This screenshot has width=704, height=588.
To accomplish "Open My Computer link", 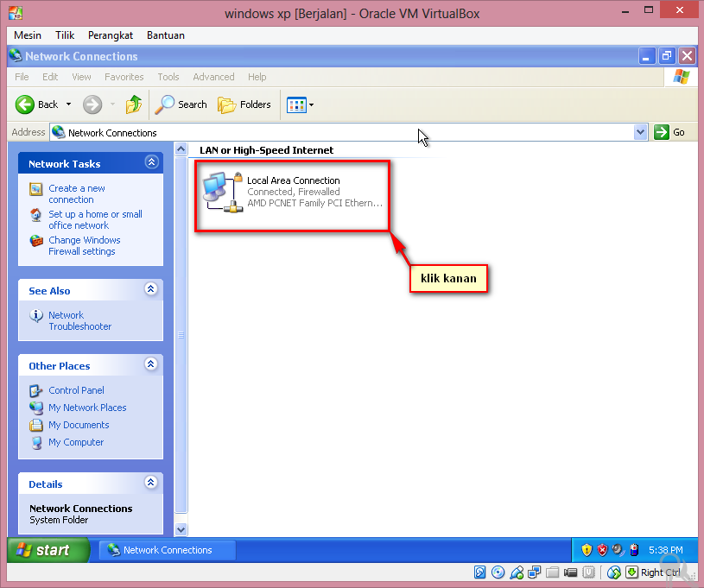I will click(76, 443).
